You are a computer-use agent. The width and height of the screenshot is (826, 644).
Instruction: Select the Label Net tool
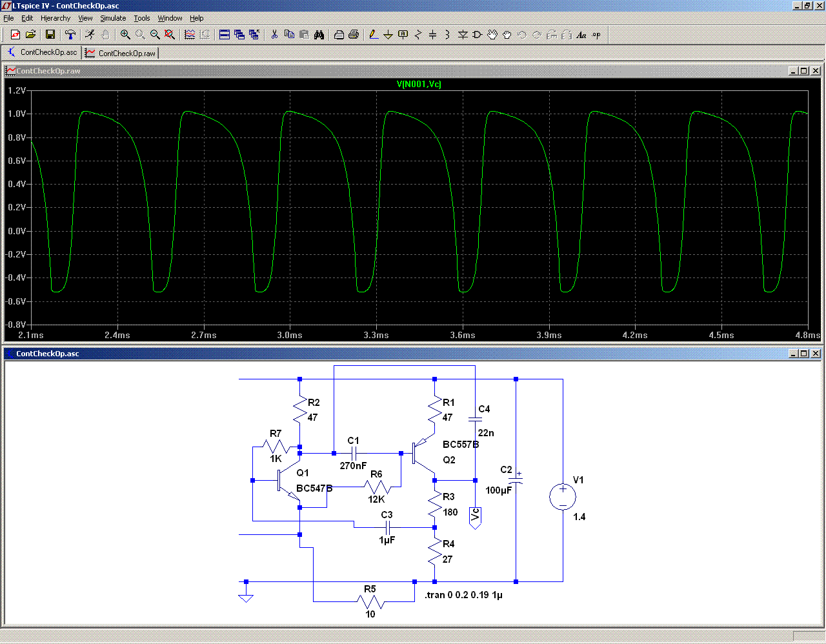[x=403, y=35]
